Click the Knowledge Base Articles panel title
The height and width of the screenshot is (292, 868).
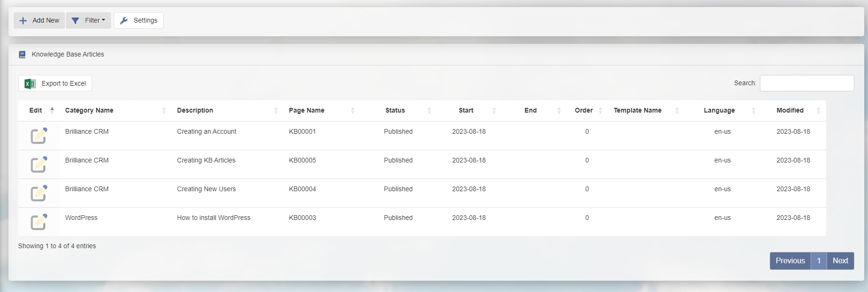68,54
